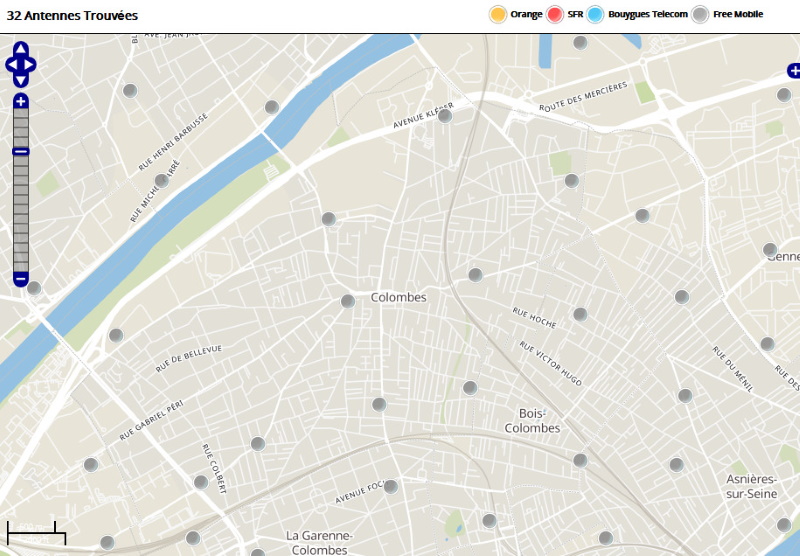Screen dimensions: 800x556
Task: Select the antenna marker on Avenue Kléber
Action: (445, 116)
